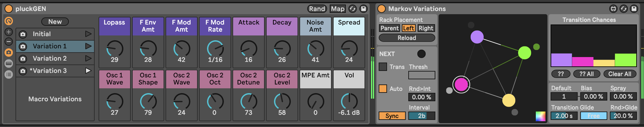Click the F Env Amt macro knob
Viewport: 644px width, 127px height.
(148, 49)
